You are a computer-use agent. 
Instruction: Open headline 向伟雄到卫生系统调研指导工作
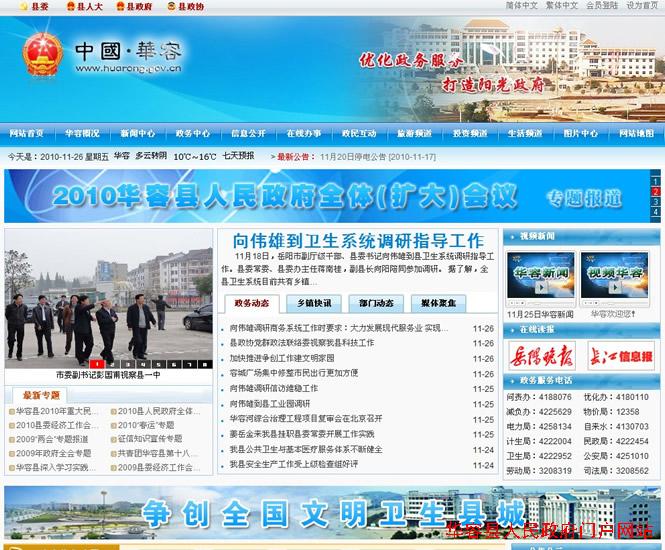point(357,240)
